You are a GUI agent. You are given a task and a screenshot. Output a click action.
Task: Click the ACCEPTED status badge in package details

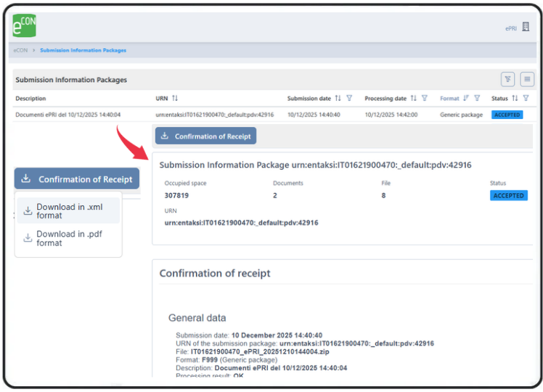click(509, 195)
